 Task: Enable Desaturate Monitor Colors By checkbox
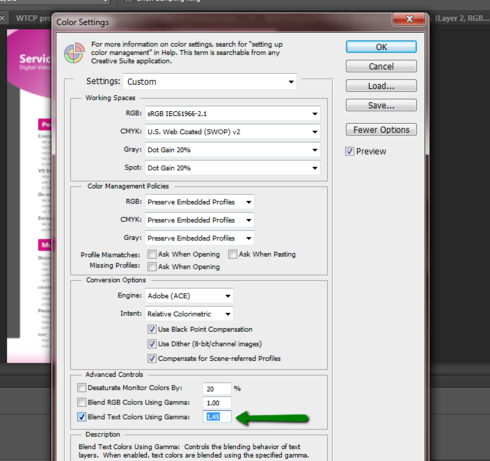pyautogui.click(x=81, y=388)
